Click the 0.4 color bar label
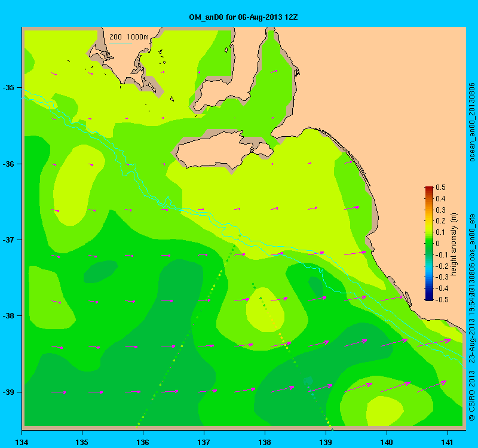The width and height of the screenshot is (478, 448). [440, 199]
